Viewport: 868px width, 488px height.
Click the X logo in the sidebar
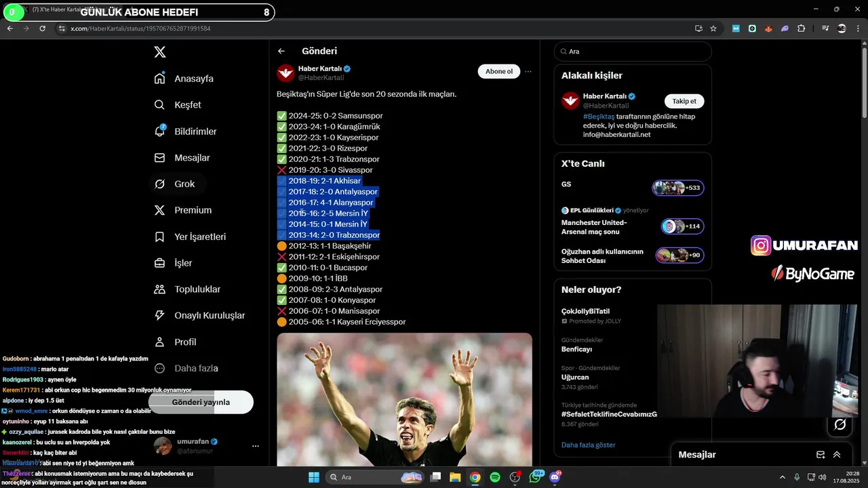(160, 52)
